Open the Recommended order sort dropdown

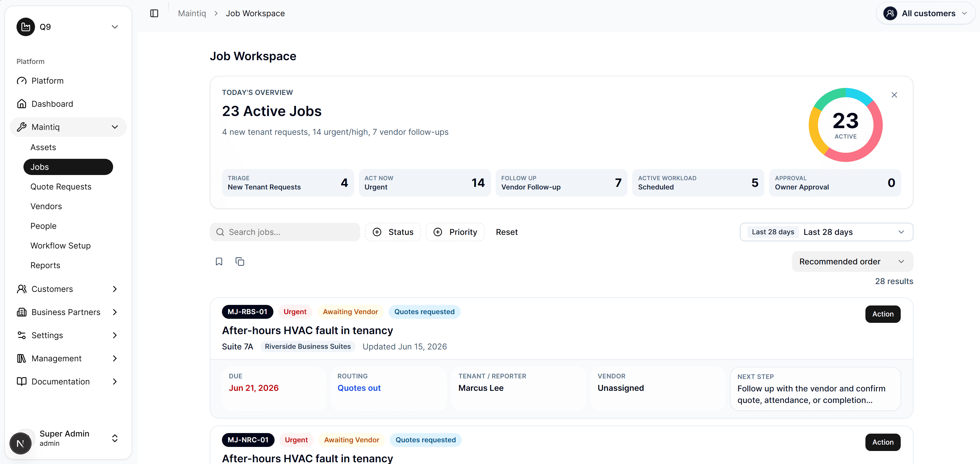point(852,262)
